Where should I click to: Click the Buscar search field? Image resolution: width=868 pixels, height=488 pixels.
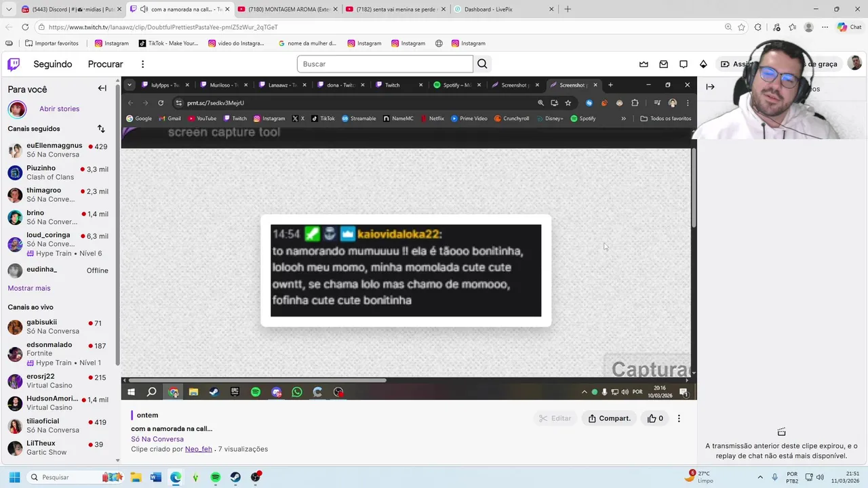(384, 64)
